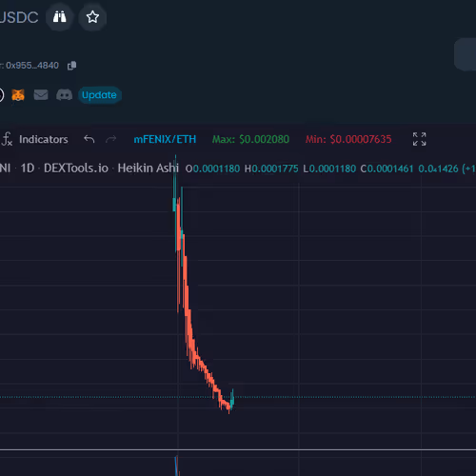Screen dimensions: 476x476
Task: Expand chart to fullscreen
Action: click(x=419, y=139)
